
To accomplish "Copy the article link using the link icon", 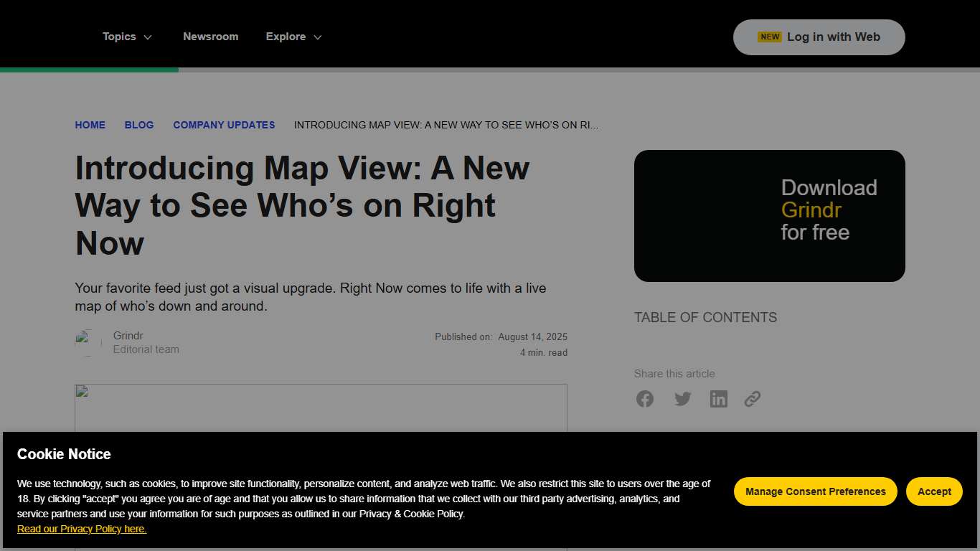I will 752,398.
